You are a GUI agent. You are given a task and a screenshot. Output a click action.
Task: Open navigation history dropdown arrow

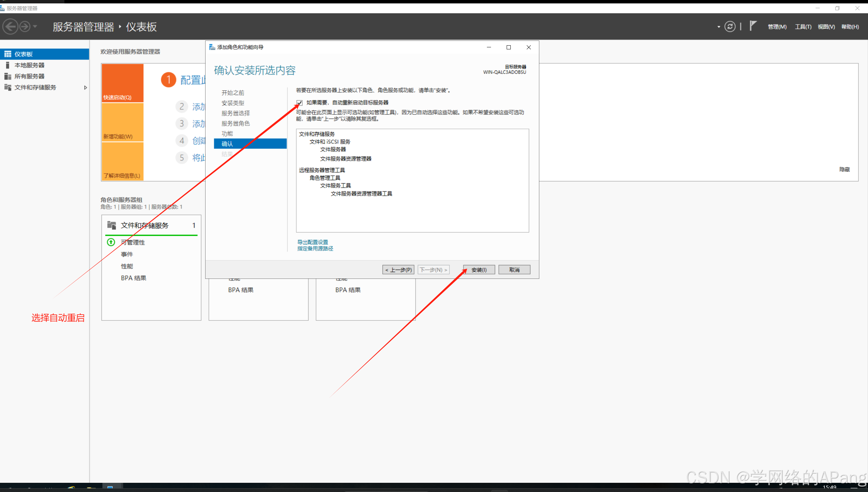tap(35, 27)
